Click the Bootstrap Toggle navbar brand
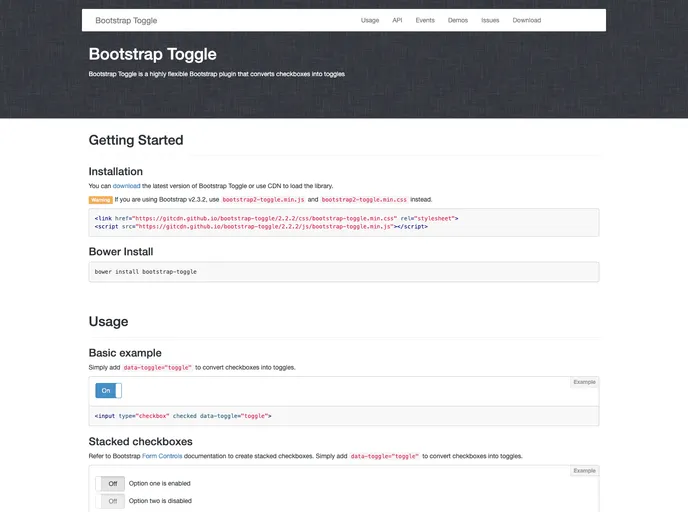688x512 pixels. [126, 21]
